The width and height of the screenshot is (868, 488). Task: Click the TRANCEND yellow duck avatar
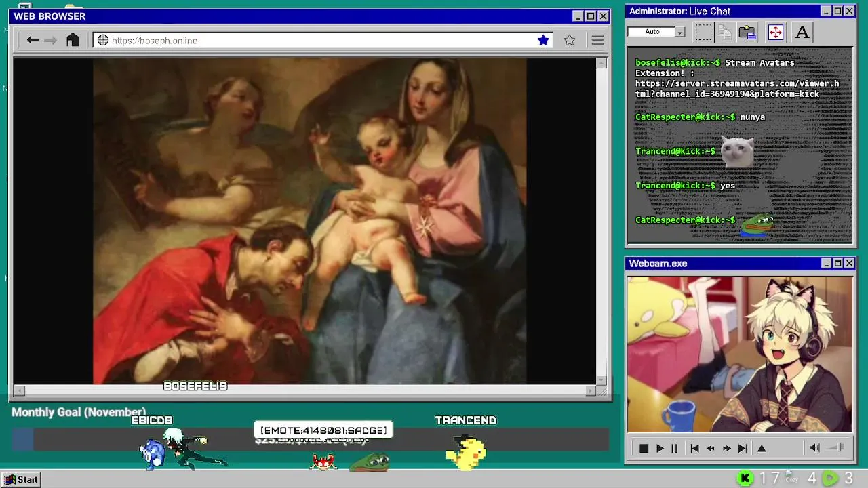[467, 453]
